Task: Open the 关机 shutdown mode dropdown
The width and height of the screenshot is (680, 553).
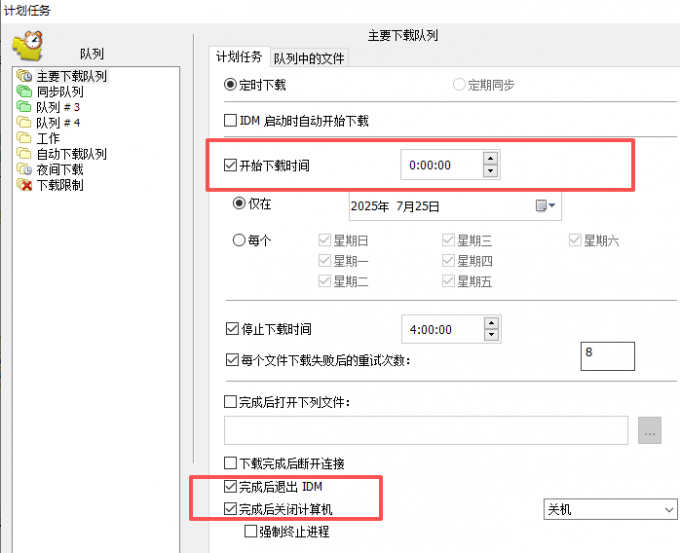Action: pyautogui.click(x=610, y=509)
